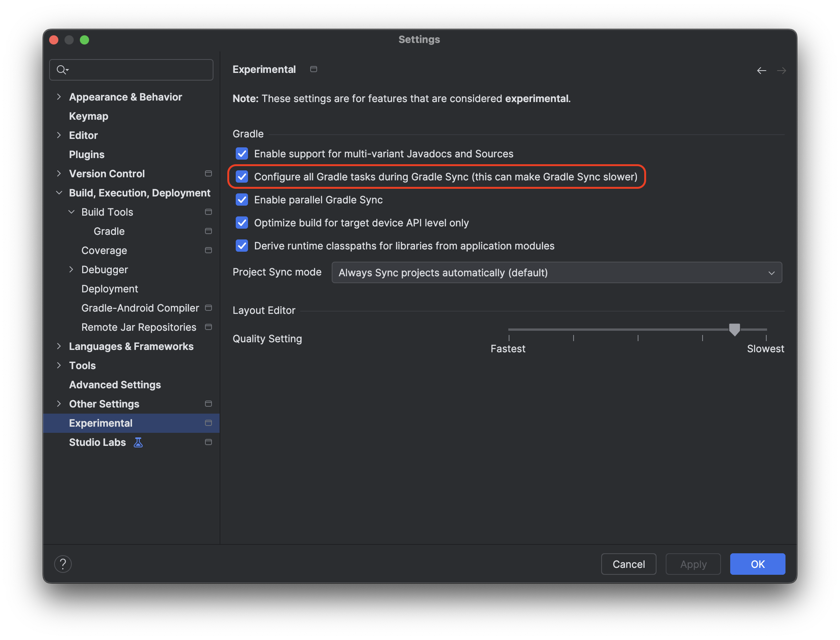Click the 'Fastest' slider label
This screenshot has width=840, height=640.
pos(508,349)
